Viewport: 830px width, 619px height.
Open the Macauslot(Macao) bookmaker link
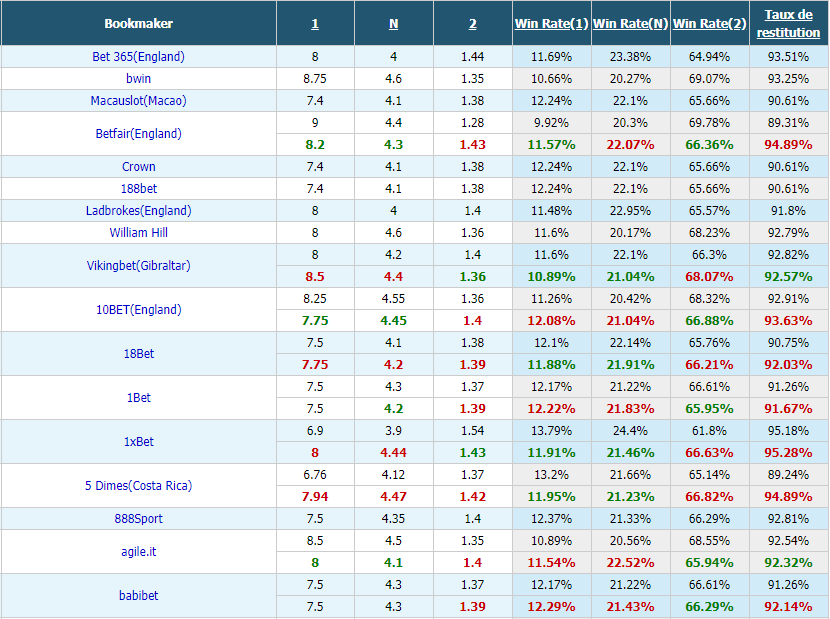tap(139, 101)
